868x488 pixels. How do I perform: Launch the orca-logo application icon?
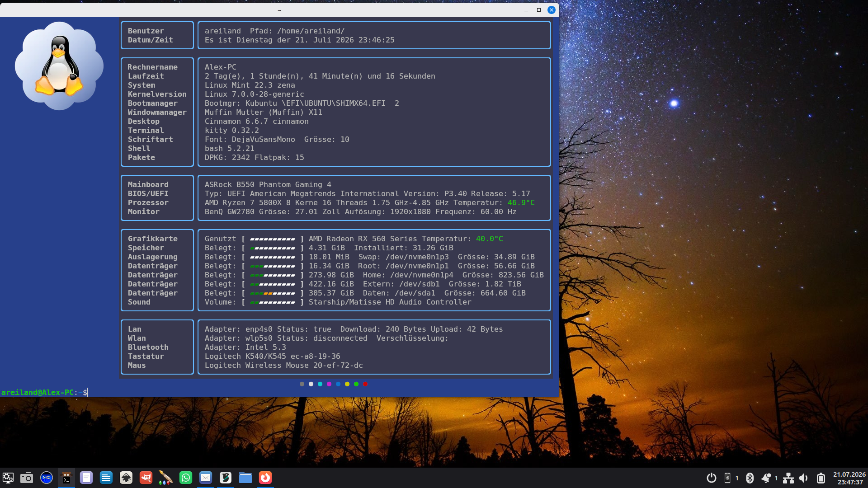coord(226,478)
